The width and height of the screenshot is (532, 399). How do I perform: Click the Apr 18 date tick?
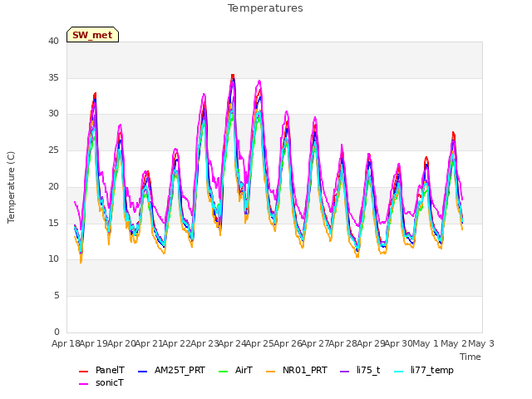click(x=66, y=343)
